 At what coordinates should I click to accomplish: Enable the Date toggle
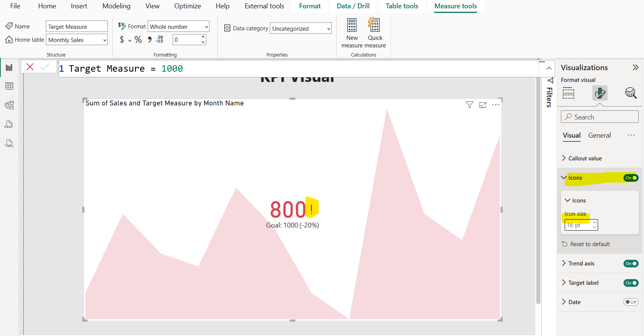631,302
